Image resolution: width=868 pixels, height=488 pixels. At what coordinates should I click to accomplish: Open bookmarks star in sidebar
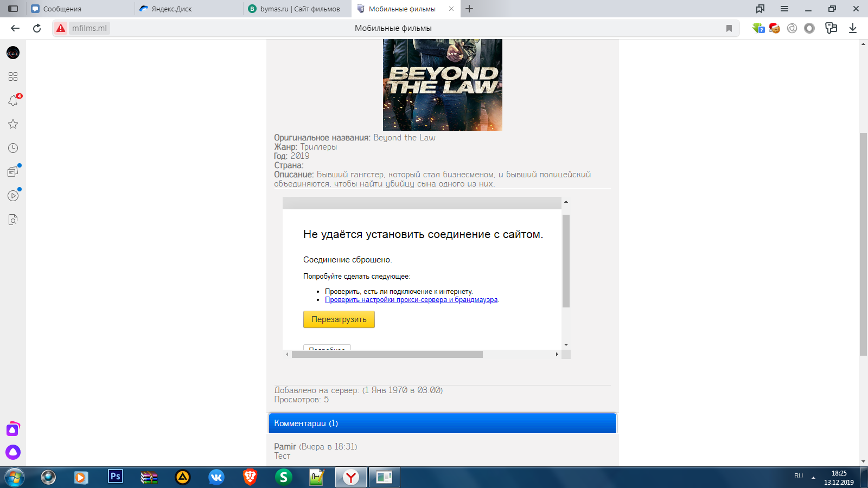(13, 124)
